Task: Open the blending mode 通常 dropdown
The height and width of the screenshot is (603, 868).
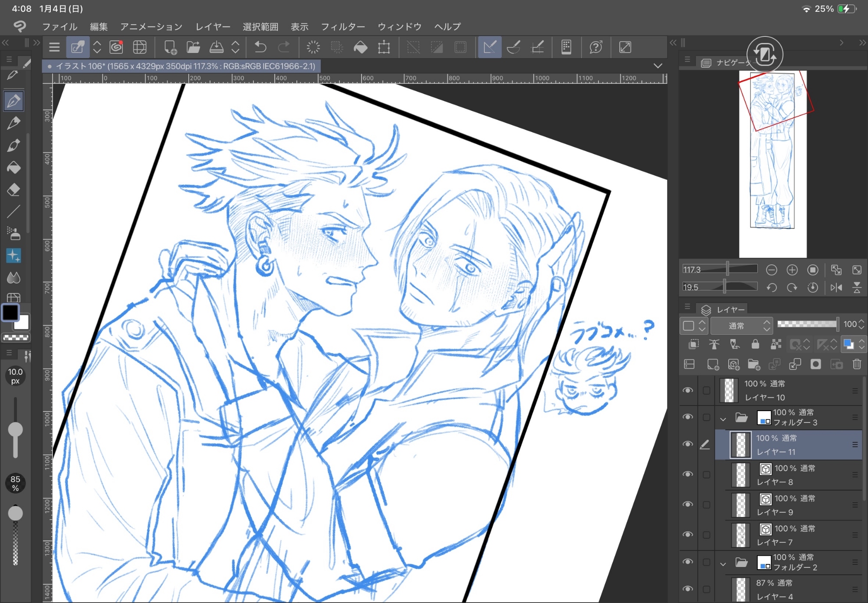Action: click(741, 326)
